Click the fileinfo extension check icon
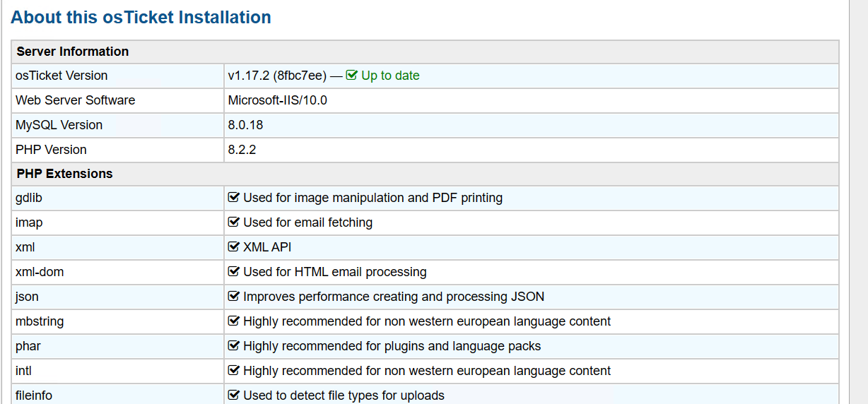 pos(234,396)
